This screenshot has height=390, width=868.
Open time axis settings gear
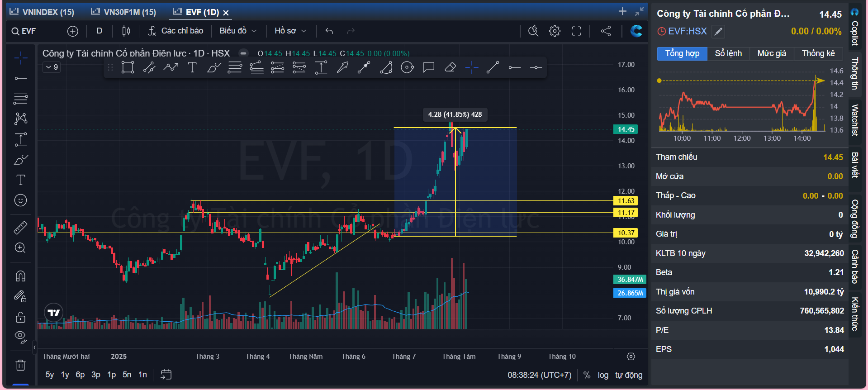click(x=631, y=357)
